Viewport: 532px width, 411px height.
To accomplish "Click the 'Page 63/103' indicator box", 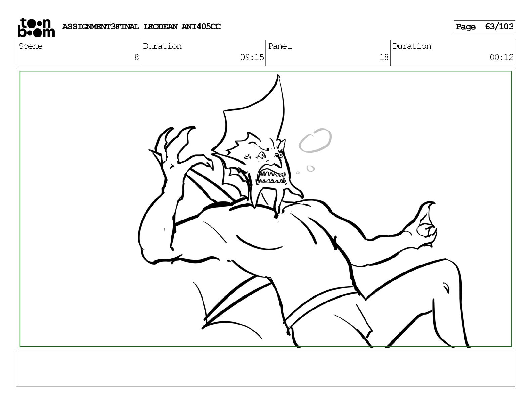I will click(x=484, y=27).
